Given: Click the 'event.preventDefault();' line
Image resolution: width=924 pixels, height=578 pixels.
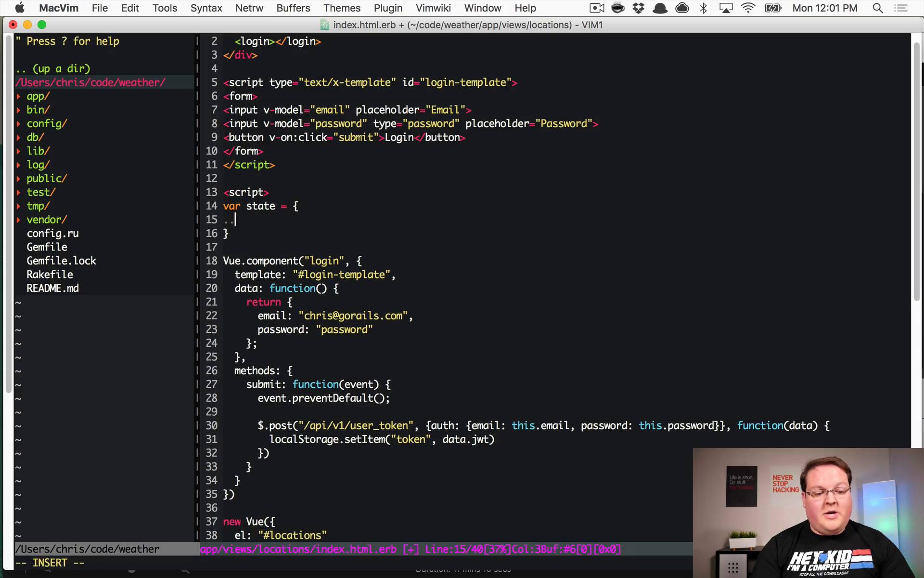Looking at the screenshot, I should tap(324, 398).
